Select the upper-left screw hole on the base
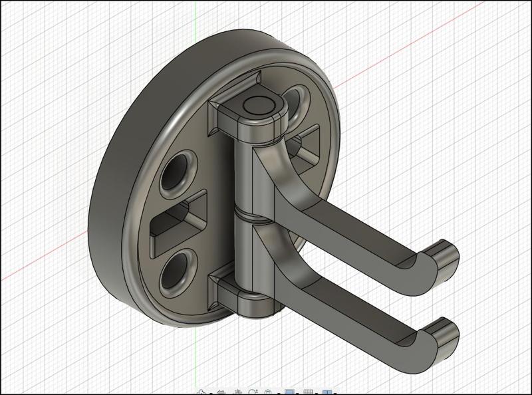532x395 pixels. pos(177,172)
